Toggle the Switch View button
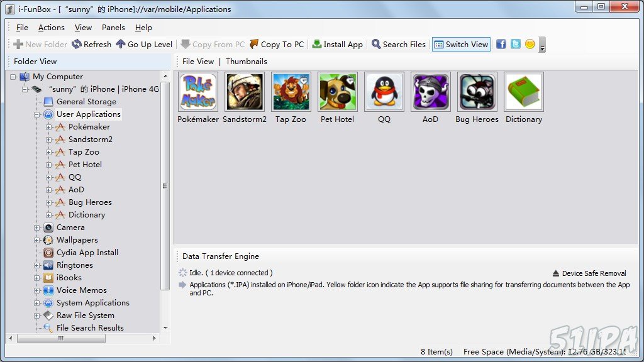The image size is (644, 362). (461, 44)
